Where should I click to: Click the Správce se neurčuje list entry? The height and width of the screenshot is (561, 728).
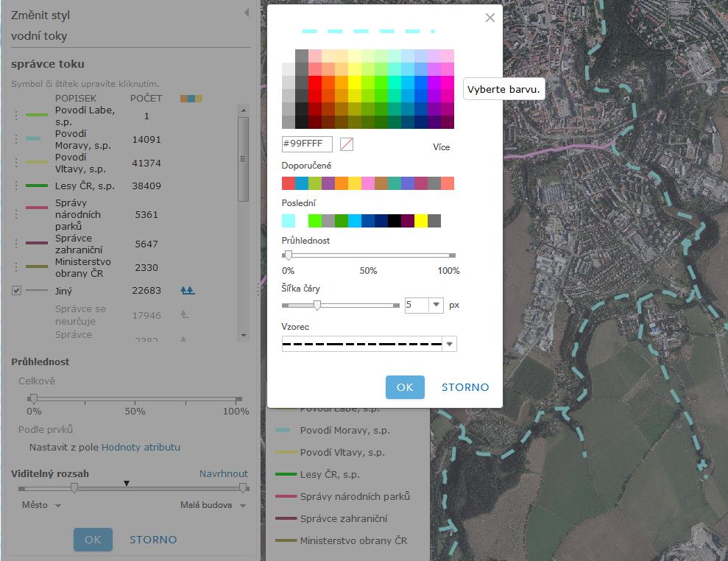[80, 315]
